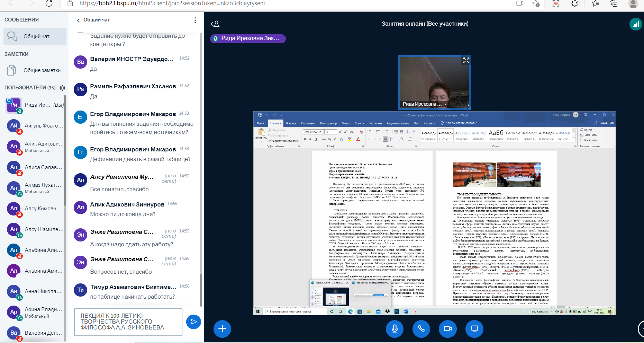Viewport: 644px width, 343px height.
Task: Toggle webcam sharing button
Action: pos(448,328)
